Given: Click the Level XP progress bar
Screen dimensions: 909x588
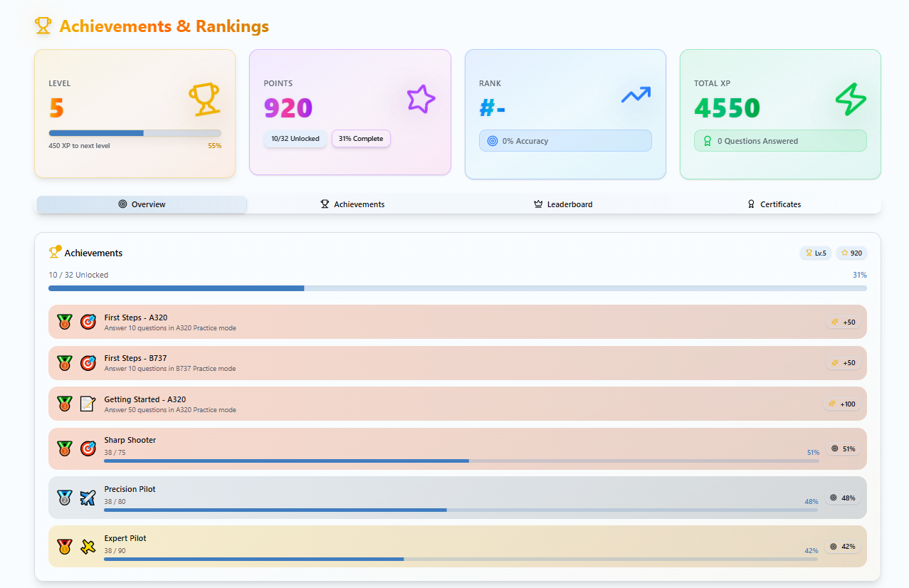Looking at the screenshot, I should click(x=135, y=133).
